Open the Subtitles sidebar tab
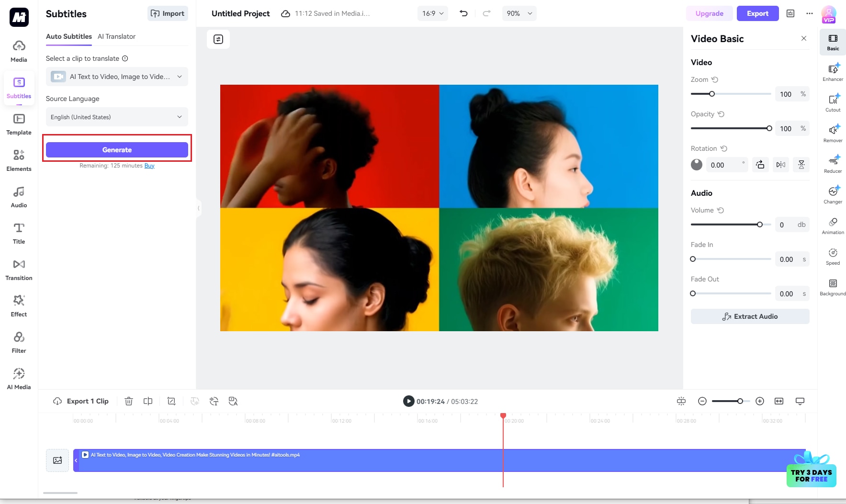Viewport: 846px width, 504px height. click(x=19, y=88)
